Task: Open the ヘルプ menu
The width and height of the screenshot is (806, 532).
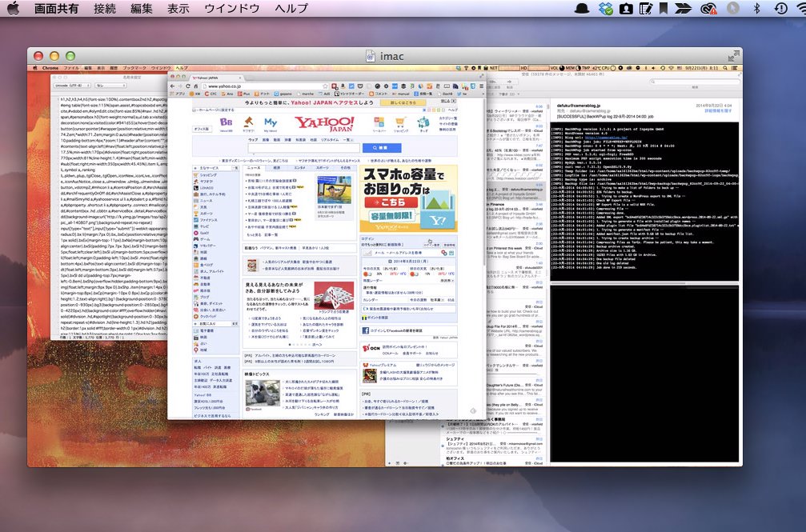Action: pyautogui.click(x=291, y=8)
